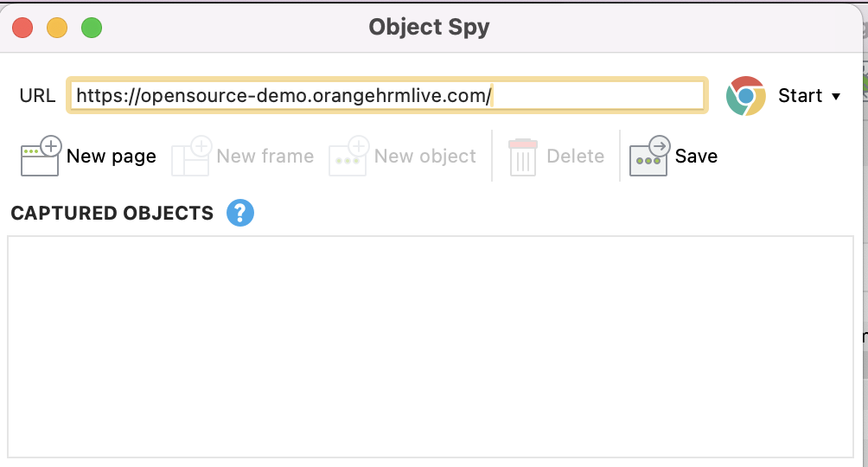The image size is (868, 467).
Task: Click the Object Spy title bar text
Action: click(x=429, y=28)
